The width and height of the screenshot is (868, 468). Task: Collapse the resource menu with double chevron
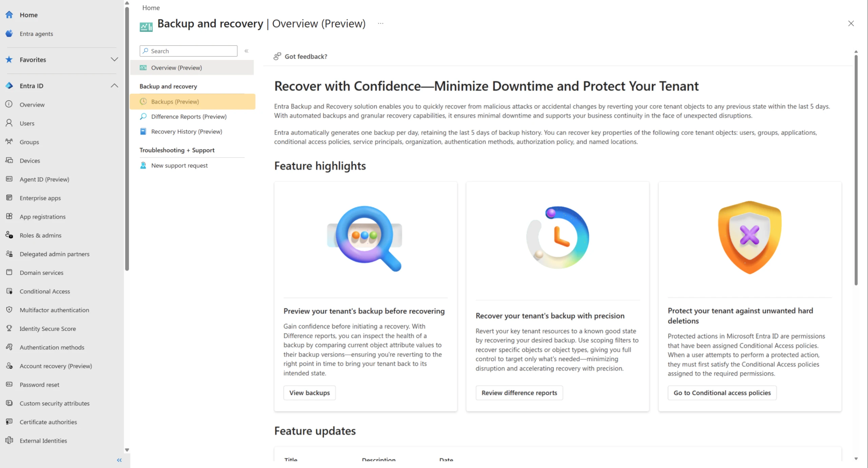tap(246, 51)
